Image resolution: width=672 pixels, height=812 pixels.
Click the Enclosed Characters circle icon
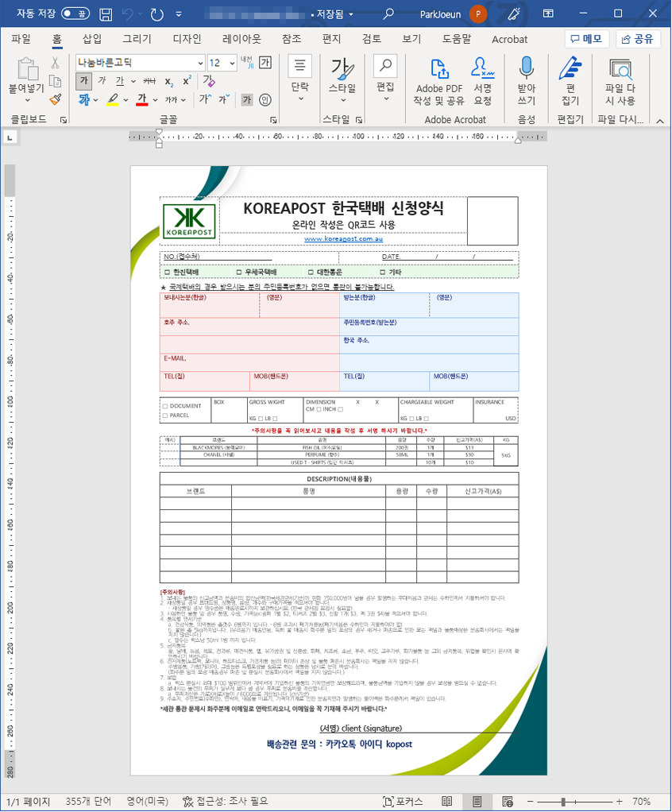(x=265, y=99)
